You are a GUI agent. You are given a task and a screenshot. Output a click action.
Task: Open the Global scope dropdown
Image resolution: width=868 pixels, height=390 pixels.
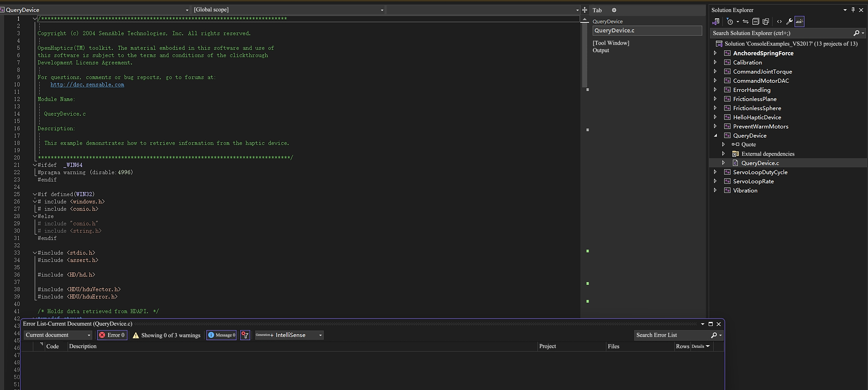coord(288,10)
